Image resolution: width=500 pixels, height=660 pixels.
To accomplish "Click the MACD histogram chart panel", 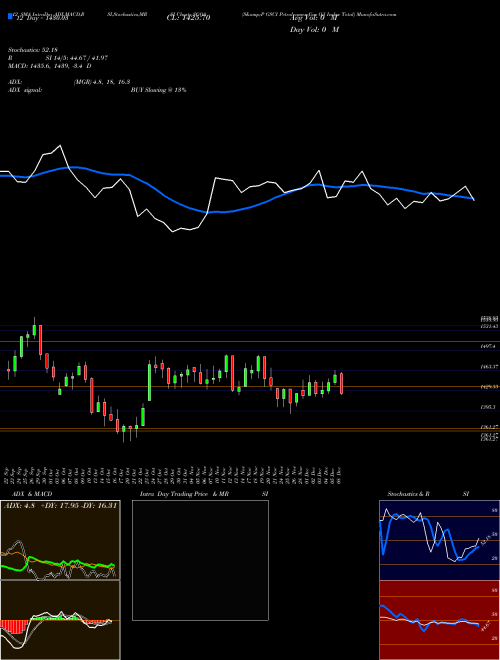I will click(60, 620).
